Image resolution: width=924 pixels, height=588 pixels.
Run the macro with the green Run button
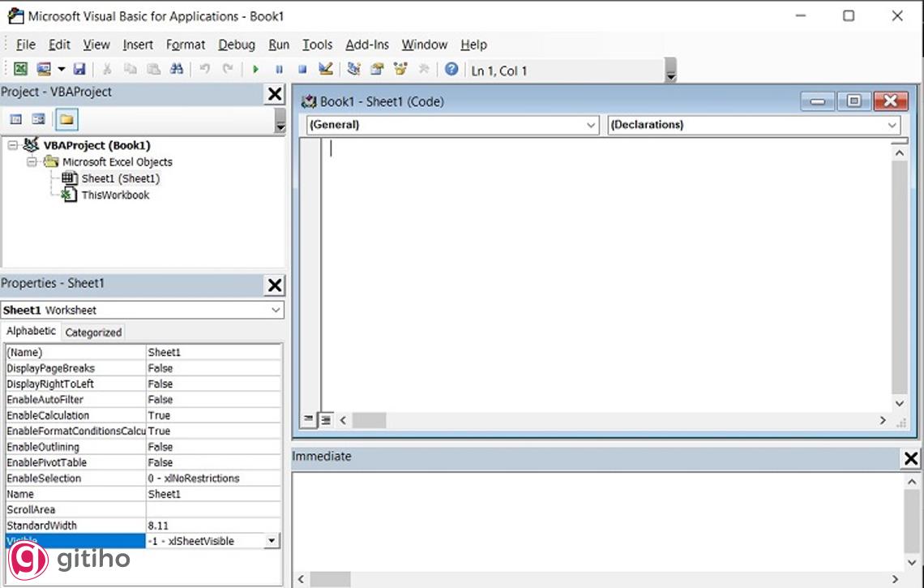(x=256, y=69)
